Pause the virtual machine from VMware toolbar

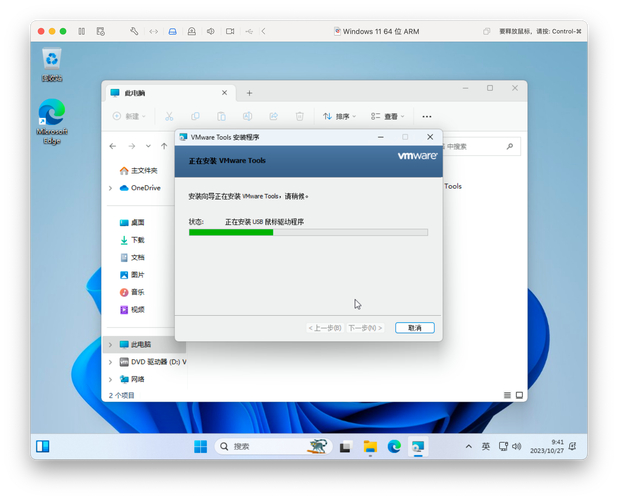click(82, 31)
